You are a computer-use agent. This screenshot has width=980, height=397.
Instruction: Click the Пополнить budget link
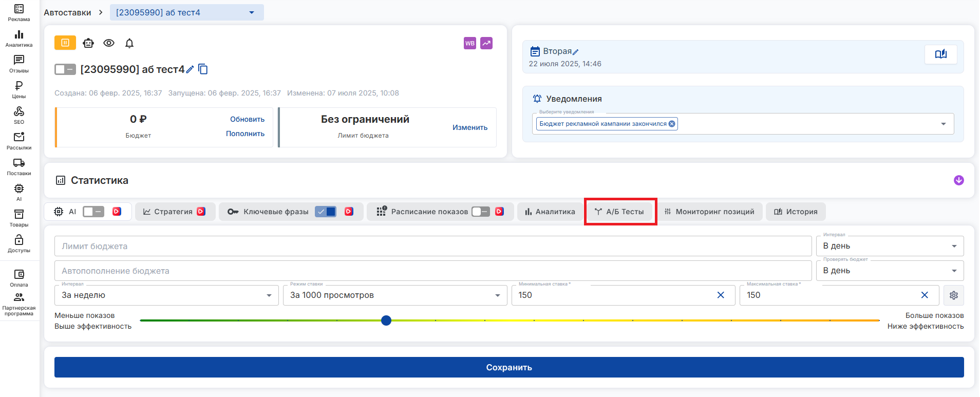point(245,134)
